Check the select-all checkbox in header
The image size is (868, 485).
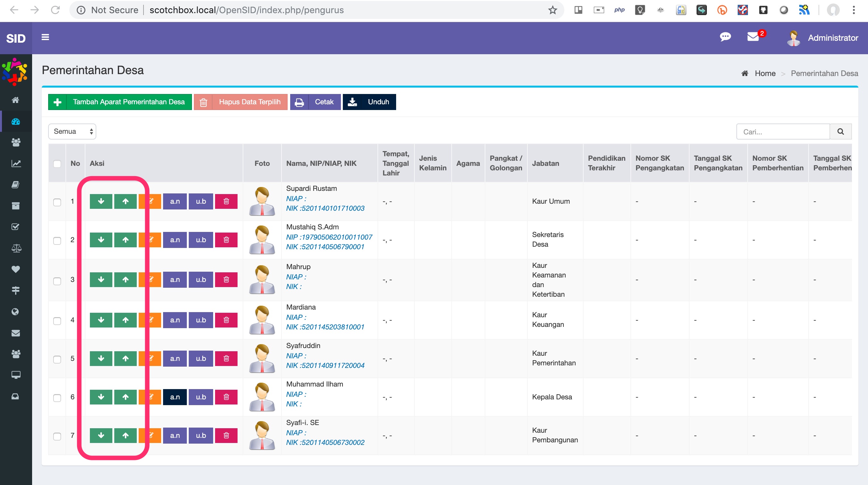click(x=57, y=164)
